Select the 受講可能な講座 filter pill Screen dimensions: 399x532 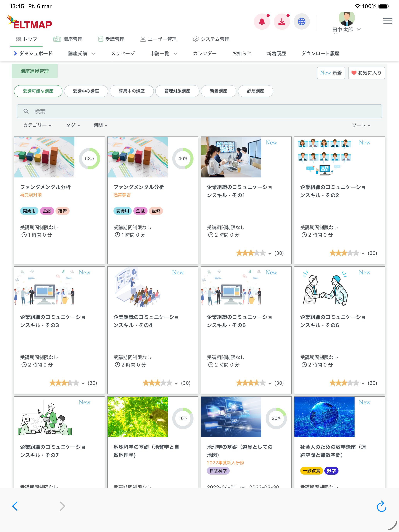(38, 91)
